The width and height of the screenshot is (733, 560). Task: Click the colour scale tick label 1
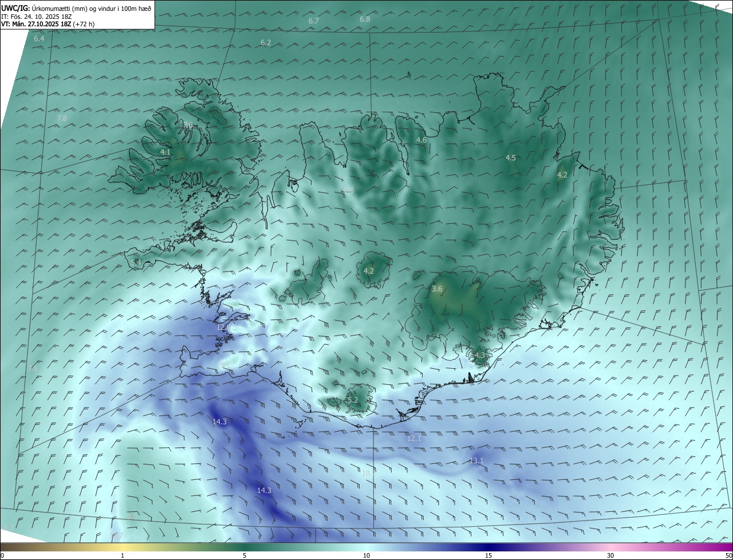click(x=123, y=555)
